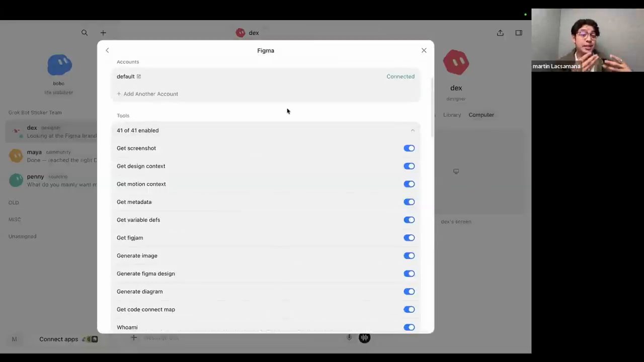Toggle Get code connect map switch
Screen dimensions: 644x362
[409, 310]
